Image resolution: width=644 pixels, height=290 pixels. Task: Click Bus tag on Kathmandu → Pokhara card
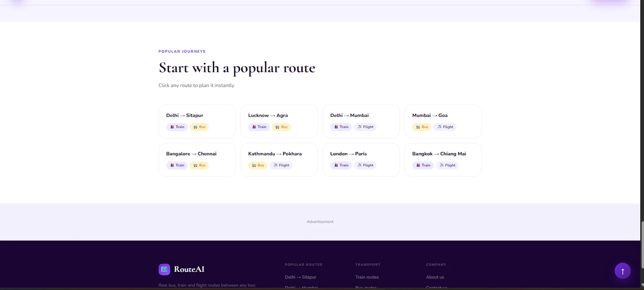tap(258, 165)
